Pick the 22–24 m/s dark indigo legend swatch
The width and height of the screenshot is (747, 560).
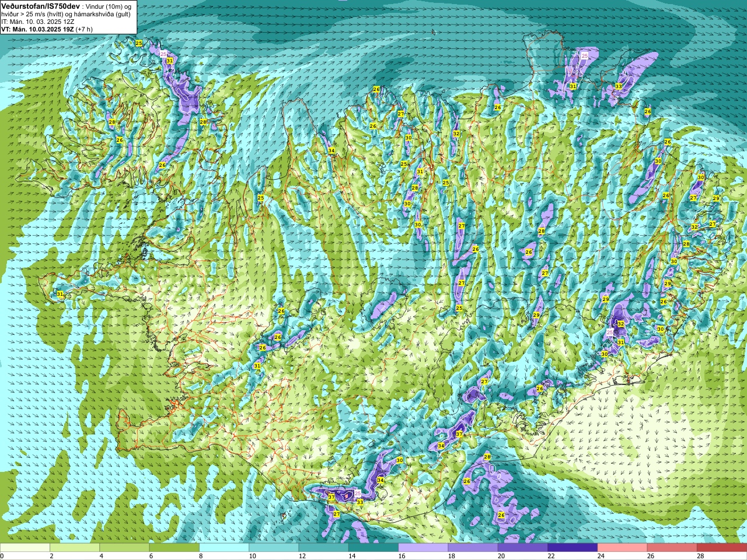coord(573,548)
